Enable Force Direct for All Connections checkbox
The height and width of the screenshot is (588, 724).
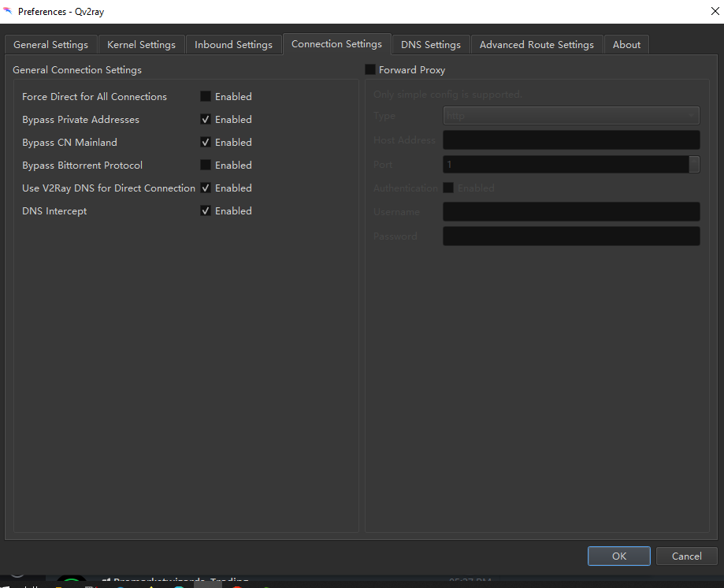tap(206, 96)
